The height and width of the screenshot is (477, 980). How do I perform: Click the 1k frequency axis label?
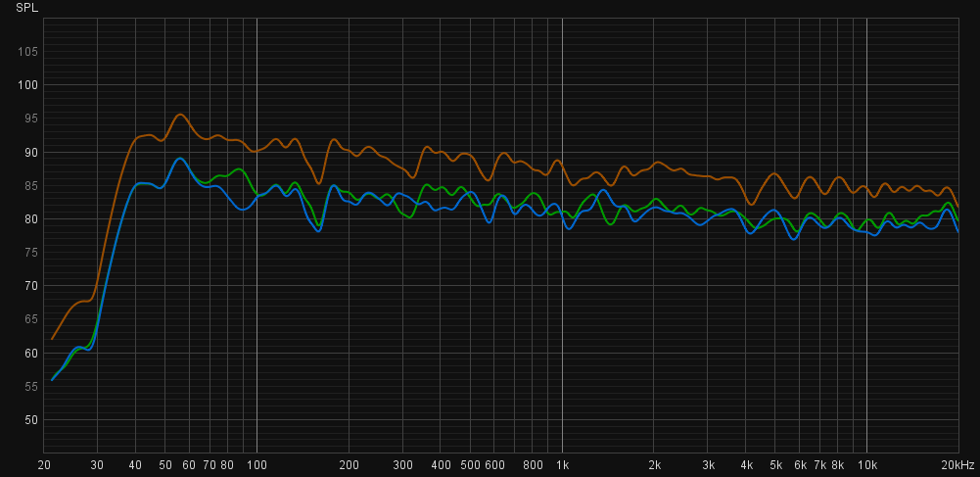(x=562, y=464)
